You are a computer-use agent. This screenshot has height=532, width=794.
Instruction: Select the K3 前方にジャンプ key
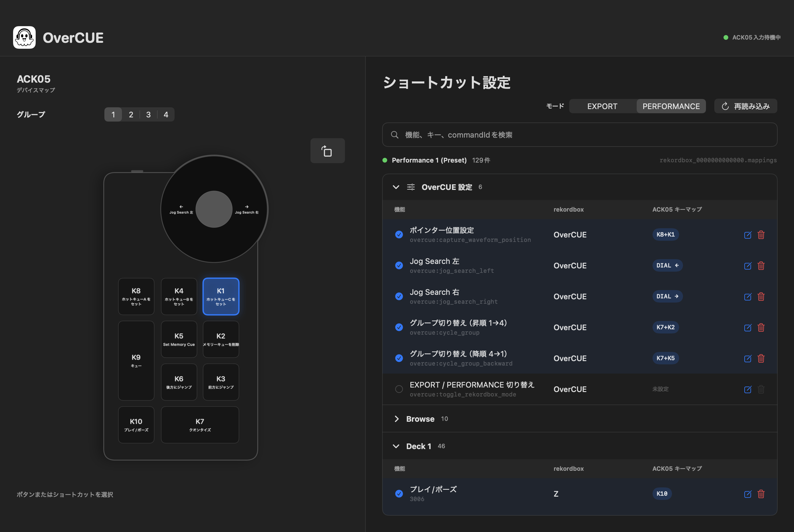(x=221, y=382)
